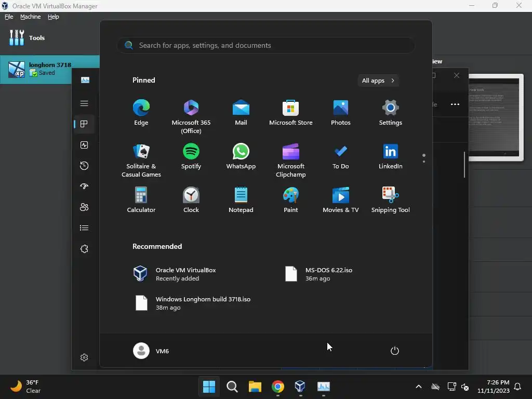Open Services tab in Task Manager sidebar
This screenshot has width=532, height=399.
[84, 249]
